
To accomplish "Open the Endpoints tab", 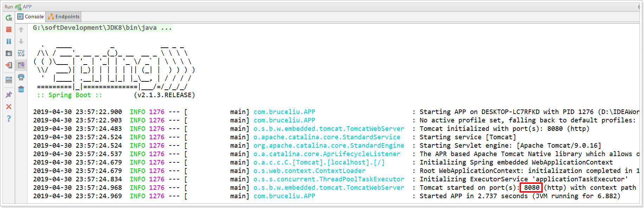I will coord(64,16).
